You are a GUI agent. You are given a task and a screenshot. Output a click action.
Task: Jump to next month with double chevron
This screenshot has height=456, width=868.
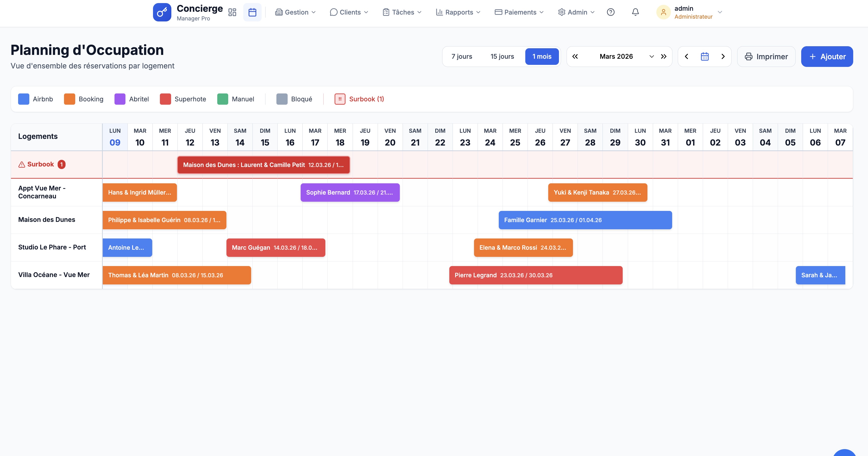663,57
